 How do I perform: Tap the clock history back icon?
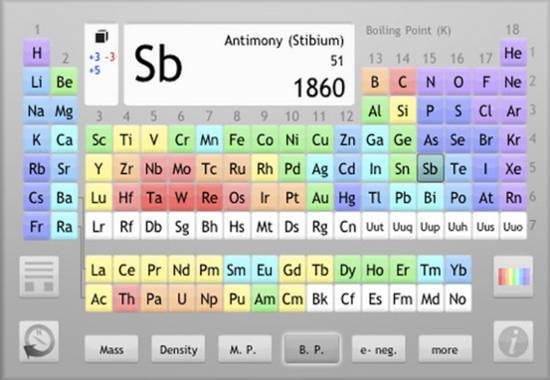tap(39, 341)
